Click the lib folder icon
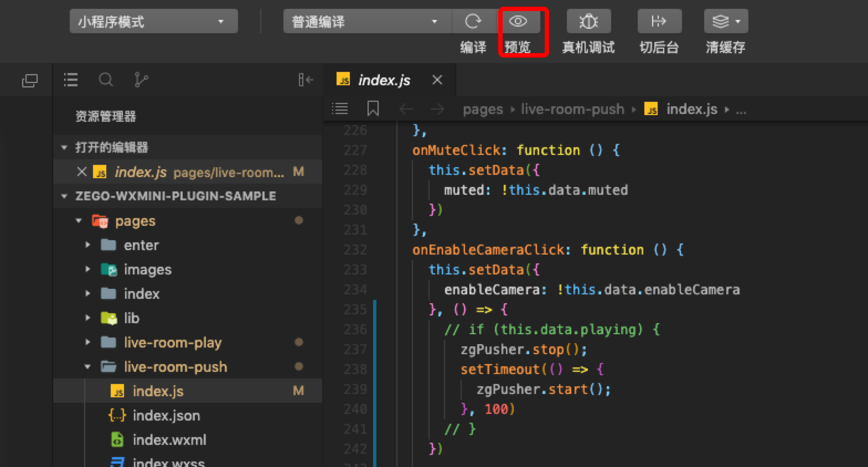This screenshot has height=467, width=868. (x=109, y=318)
